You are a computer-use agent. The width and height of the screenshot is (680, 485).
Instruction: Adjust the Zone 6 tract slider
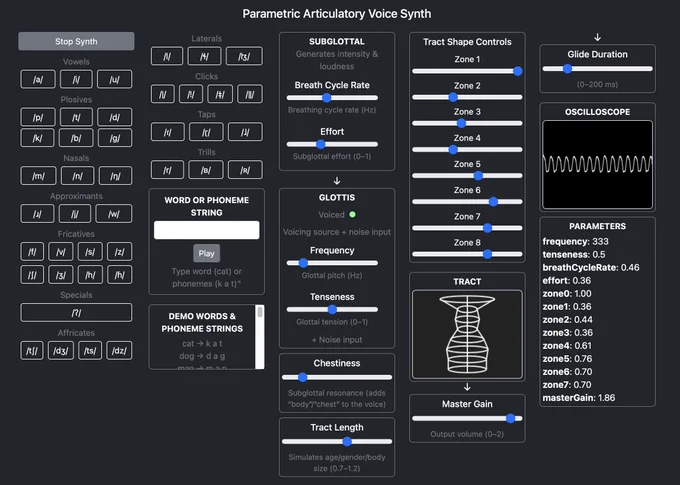[x=467, y=202]
